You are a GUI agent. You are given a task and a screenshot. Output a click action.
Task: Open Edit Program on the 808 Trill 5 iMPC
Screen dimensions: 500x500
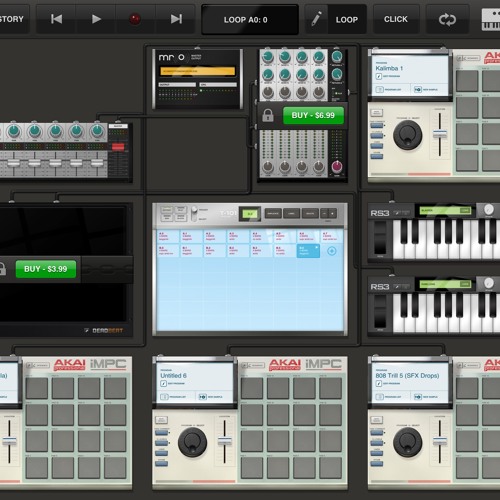388,384
